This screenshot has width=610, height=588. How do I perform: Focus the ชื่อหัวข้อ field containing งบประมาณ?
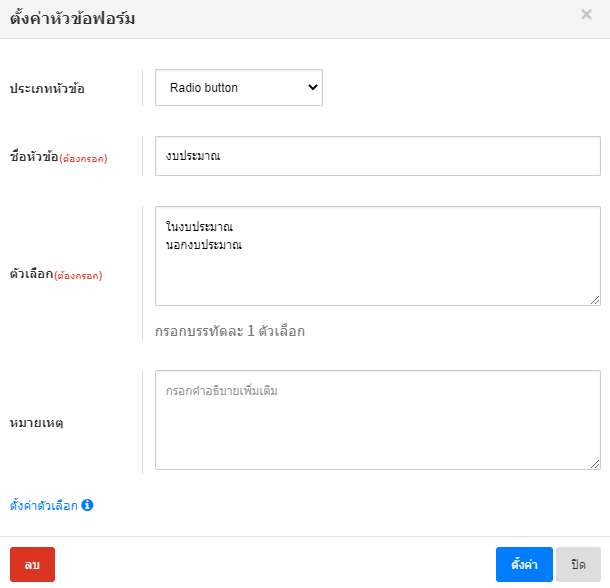(x=378, y=156)
